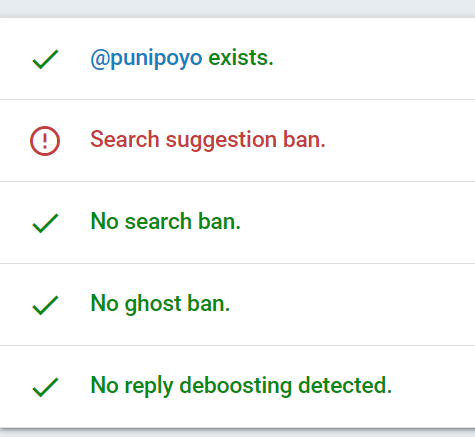
Task: Click the checkmark beside 'No search ban'
Action: [45, 223]
